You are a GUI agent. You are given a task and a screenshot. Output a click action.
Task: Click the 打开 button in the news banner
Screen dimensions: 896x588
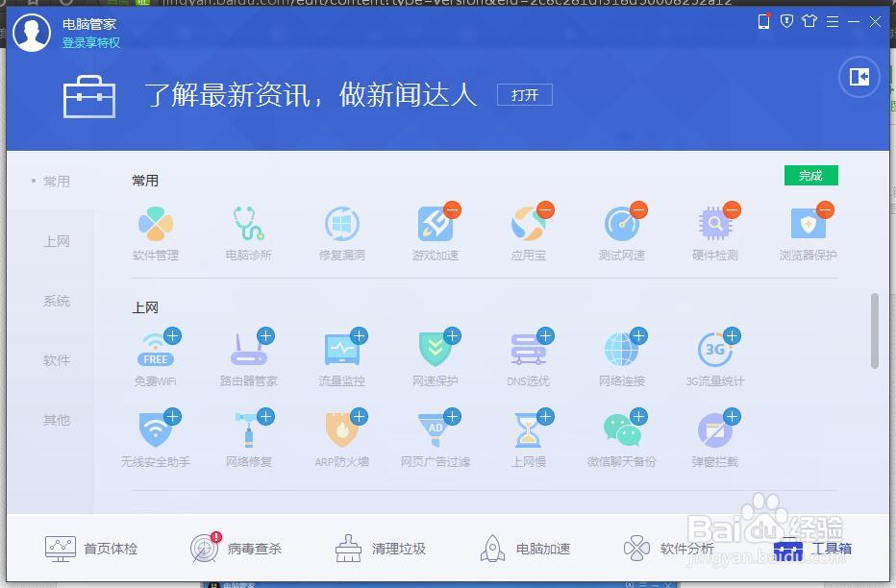pyautogui.click(x=523, y=94)
